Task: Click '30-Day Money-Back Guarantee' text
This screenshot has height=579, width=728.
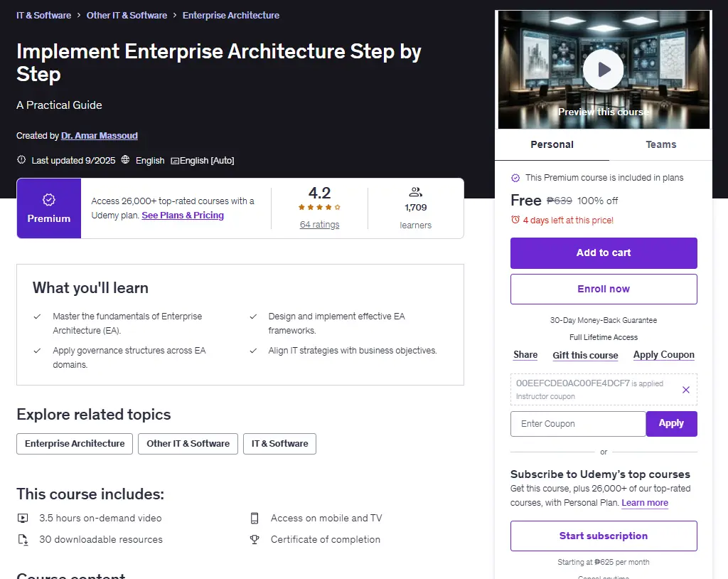Action: click(604, 320)
